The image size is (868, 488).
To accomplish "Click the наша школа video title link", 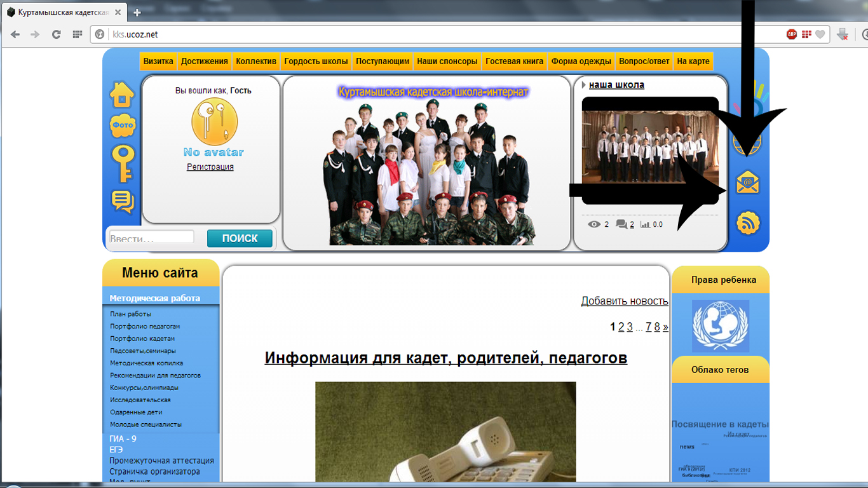I will 616,85.
